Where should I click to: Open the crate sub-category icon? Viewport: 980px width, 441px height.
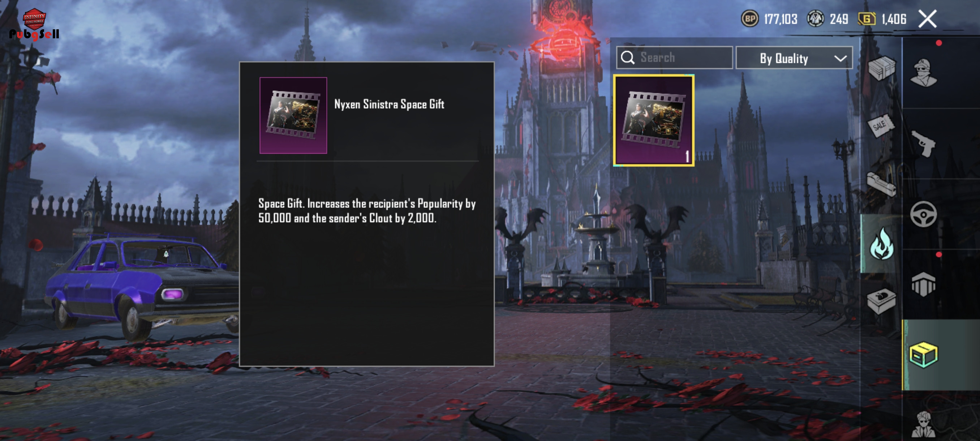(881, 68)
